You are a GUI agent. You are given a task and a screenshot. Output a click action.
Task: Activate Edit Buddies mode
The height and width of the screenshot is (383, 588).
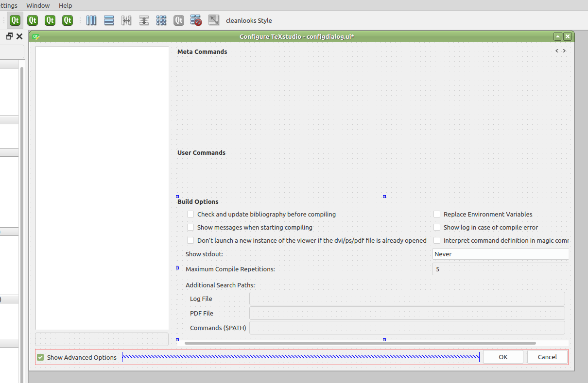click(50, 20)
